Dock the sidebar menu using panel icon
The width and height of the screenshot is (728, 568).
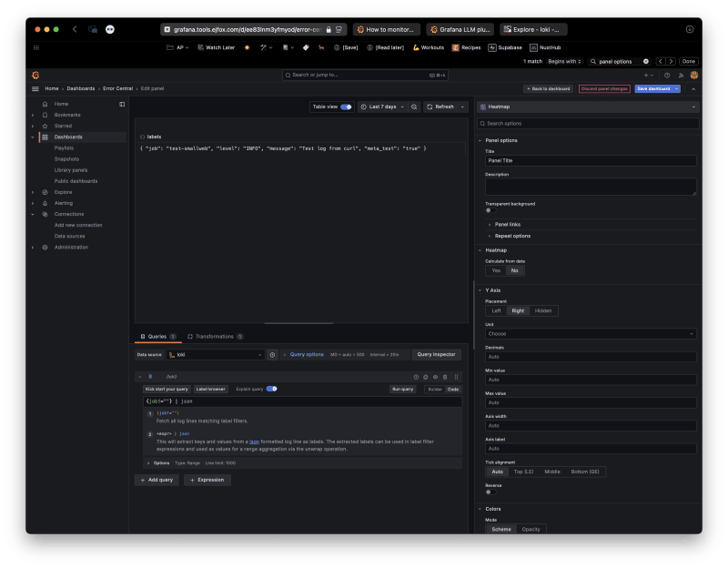point(122,104)
